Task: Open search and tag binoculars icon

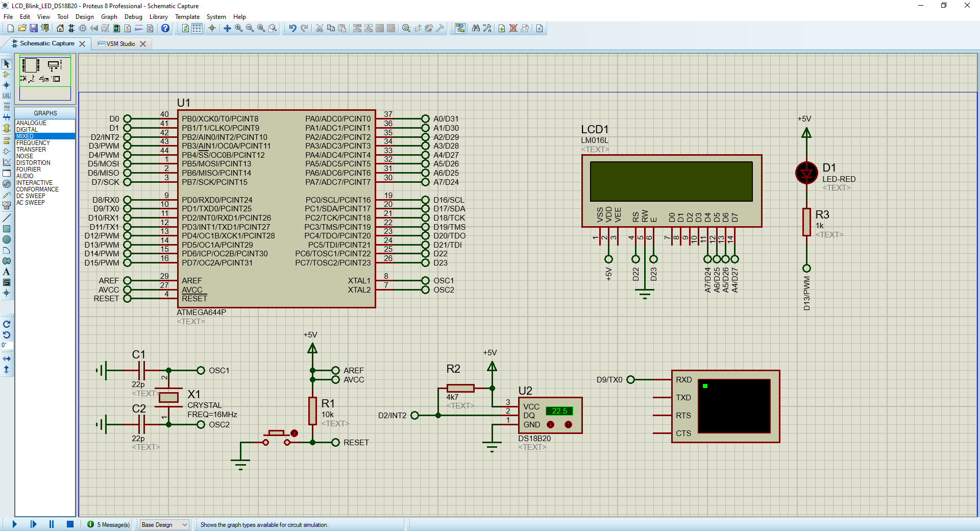Action: pyautogui.click(x=476, y=29)
